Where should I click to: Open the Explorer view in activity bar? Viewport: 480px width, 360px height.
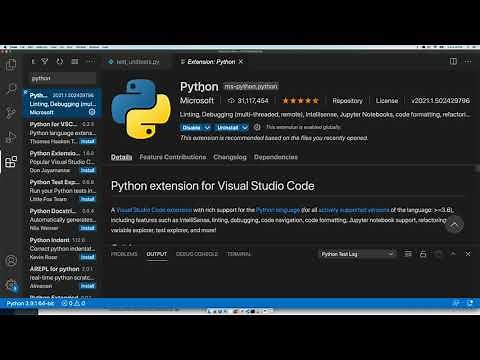[x=11, y=64]
